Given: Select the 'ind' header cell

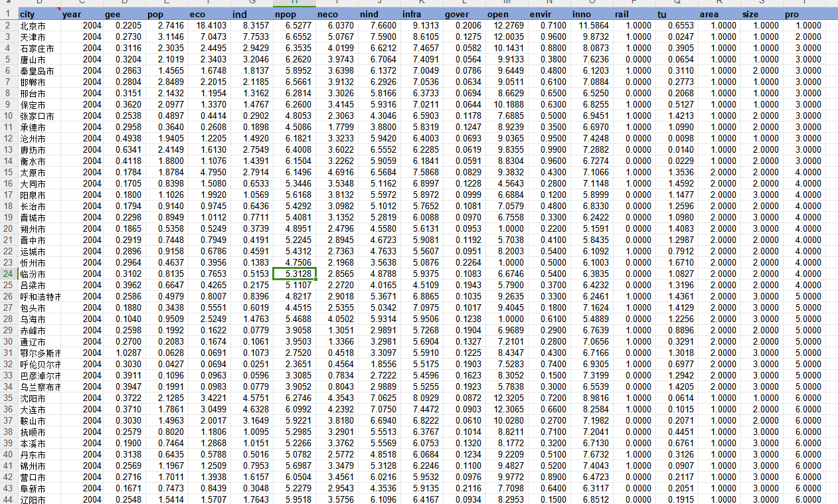Looking at the screenshot, I should click(x=252, y=15).
